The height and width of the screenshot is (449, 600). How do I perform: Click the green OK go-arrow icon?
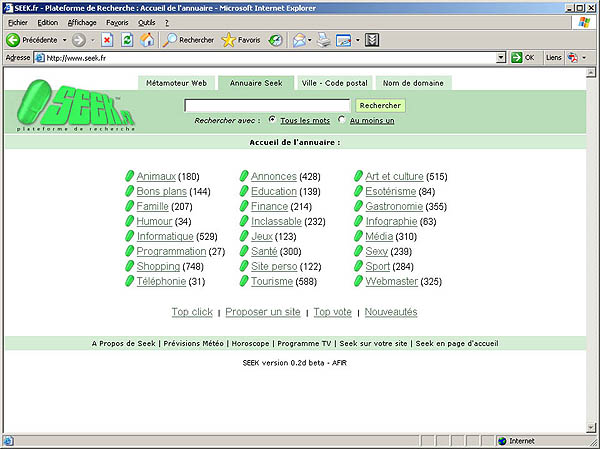coord(517,58)
